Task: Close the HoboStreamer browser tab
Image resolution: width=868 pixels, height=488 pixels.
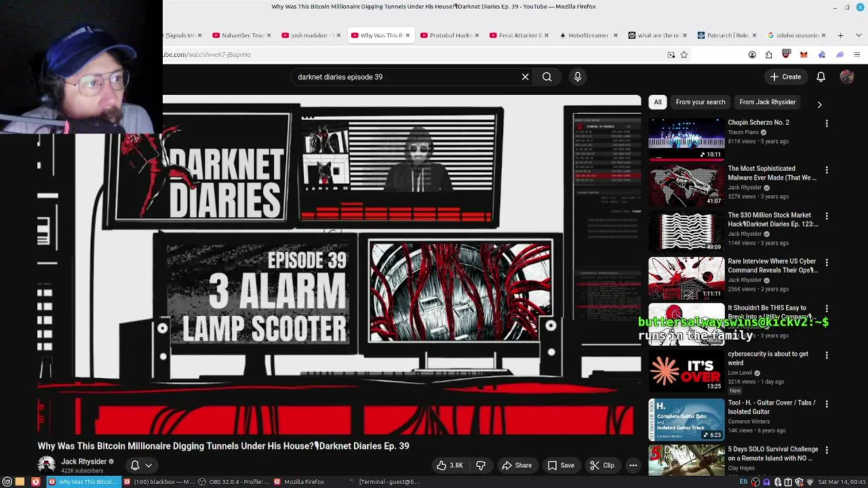Action: click(616, 35)
